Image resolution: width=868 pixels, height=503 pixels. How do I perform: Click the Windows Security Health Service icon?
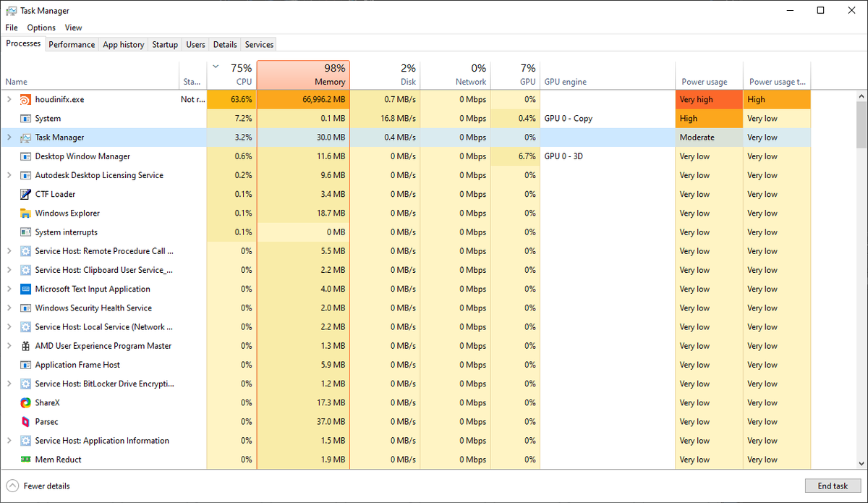pos(25,308)
